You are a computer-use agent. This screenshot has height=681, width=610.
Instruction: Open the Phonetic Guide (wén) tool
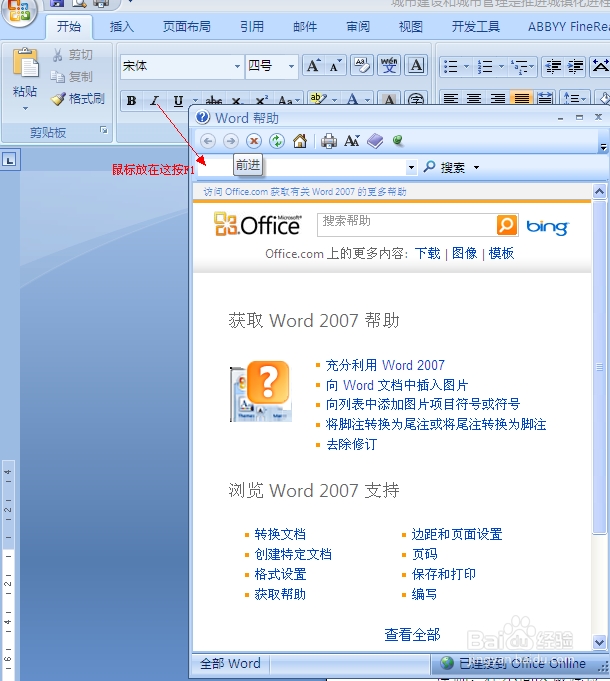click(389, 66)
